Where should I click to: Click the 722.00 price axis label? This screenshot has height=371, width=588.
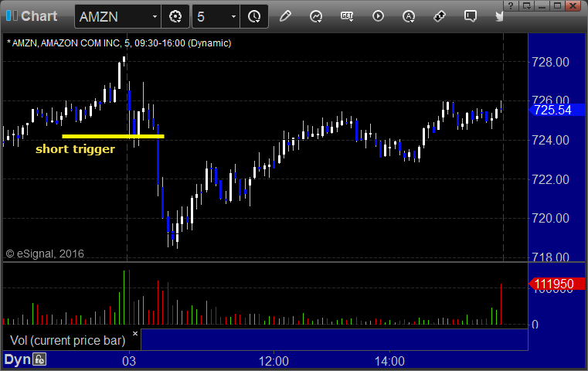pos(550,179)
